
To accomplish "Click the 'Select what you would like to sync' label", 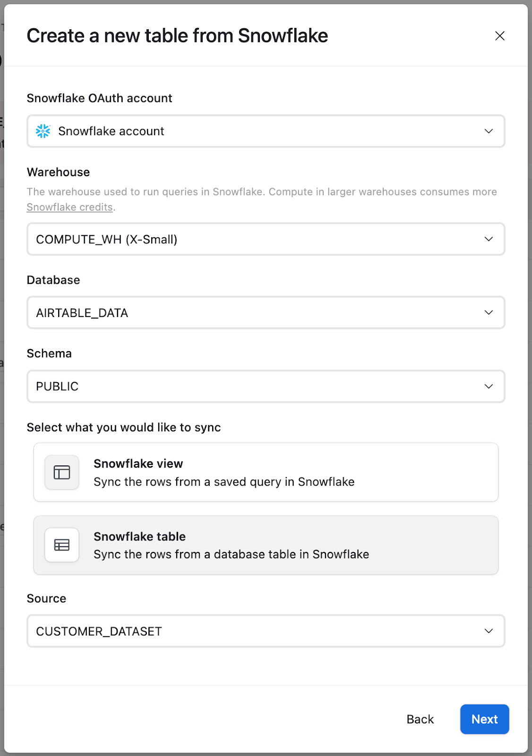I will (x=124, y=427).
